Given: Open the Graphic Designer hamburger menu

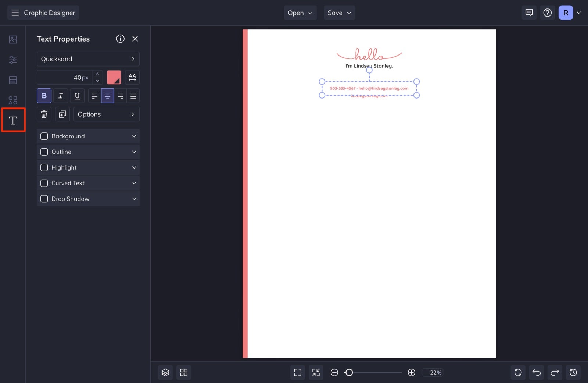Looking at the screenshot, I should [x=15, y=13].
